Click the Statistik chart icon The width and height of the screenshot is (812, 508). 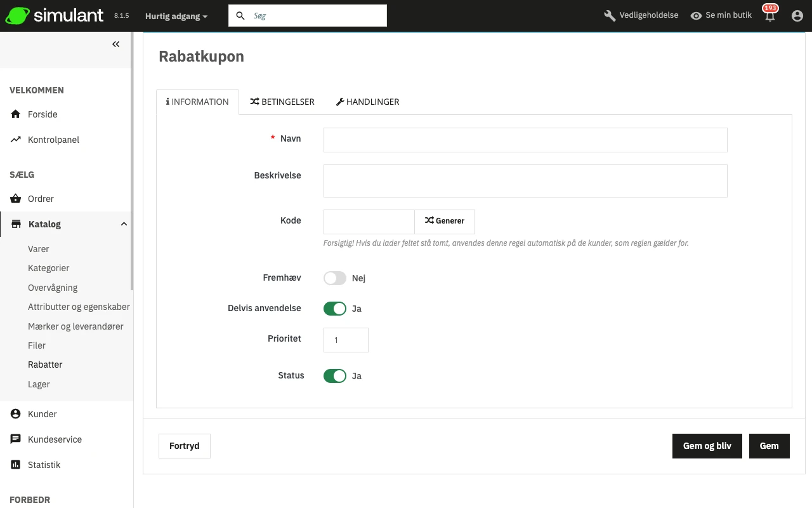click(16, 465)
